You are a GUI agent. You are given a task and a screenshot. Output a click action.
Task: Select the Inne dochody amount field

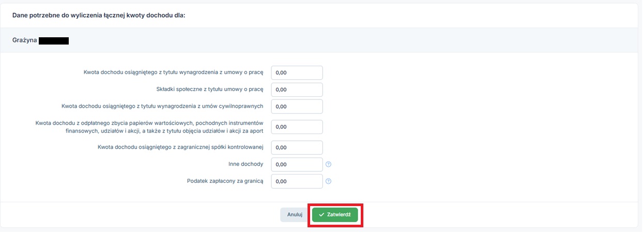(x=297, y=165)
